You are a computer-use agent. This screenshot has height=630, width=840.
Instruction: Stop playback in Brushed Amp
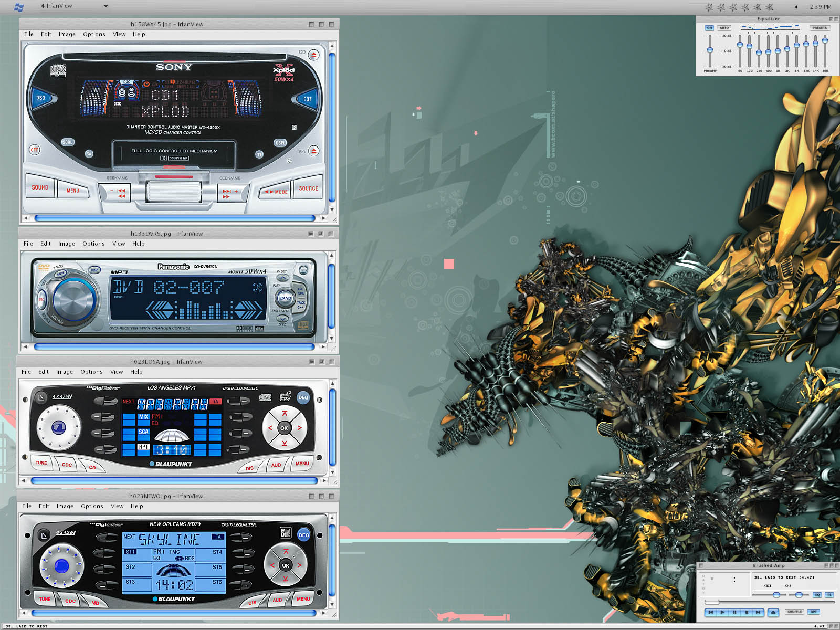(747, 612)
